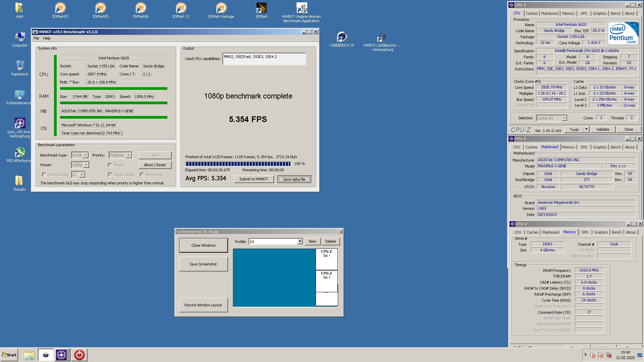Click the benchmark progress bar at 100%
The height and width of the screenshot is (362, 644).
[238, 164]
